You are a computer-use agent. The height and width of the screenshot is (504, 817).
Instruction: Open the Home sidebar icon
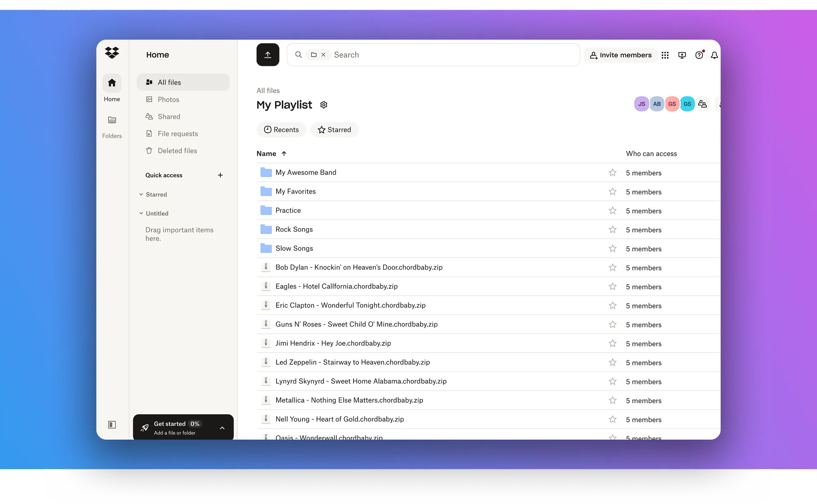tap(112, 83)
